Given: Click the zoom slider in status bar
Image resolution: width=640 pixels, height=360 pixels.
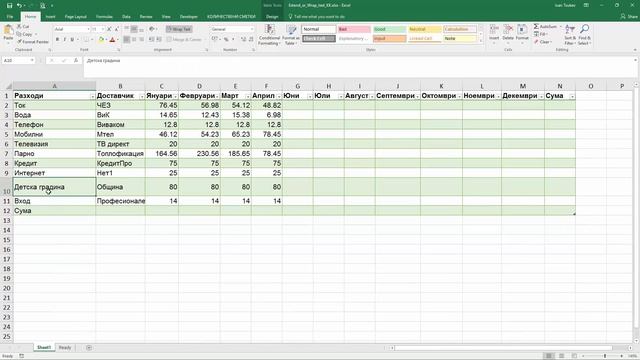Looking at the screenshot, I should coord(605,356).
